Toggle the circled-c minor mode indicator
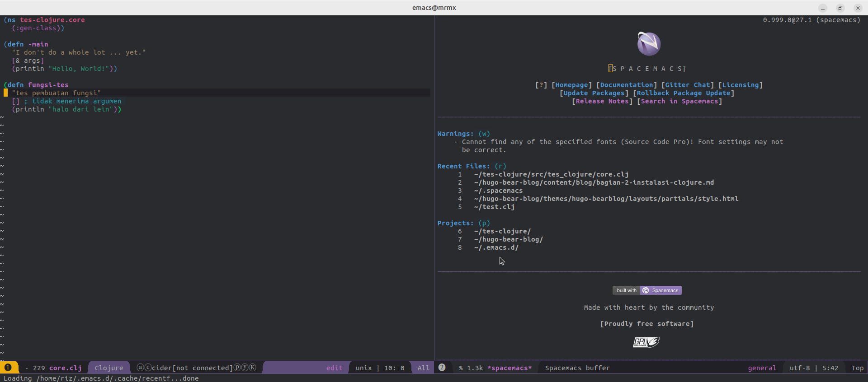This screenshot has height=382, width=868. coord(148,368)
